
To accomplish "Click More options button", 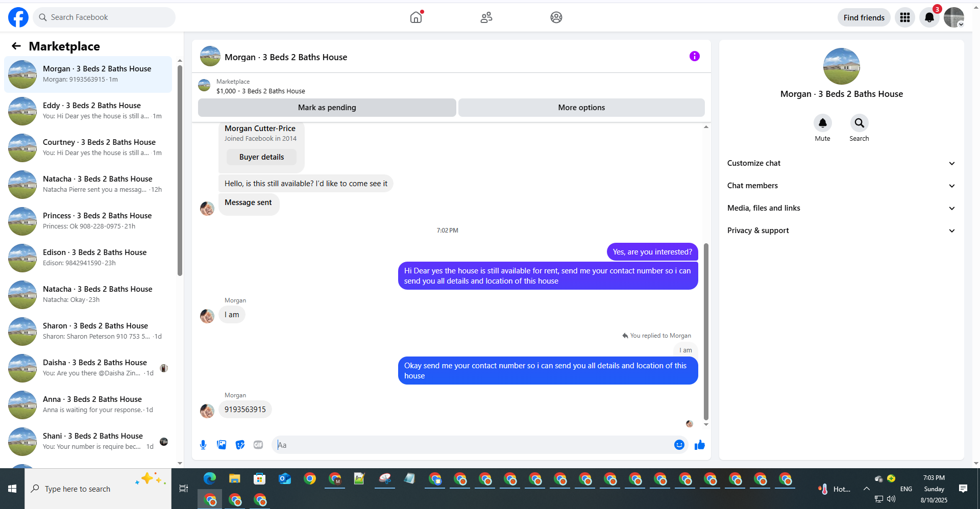I will [x=581, y=108].
